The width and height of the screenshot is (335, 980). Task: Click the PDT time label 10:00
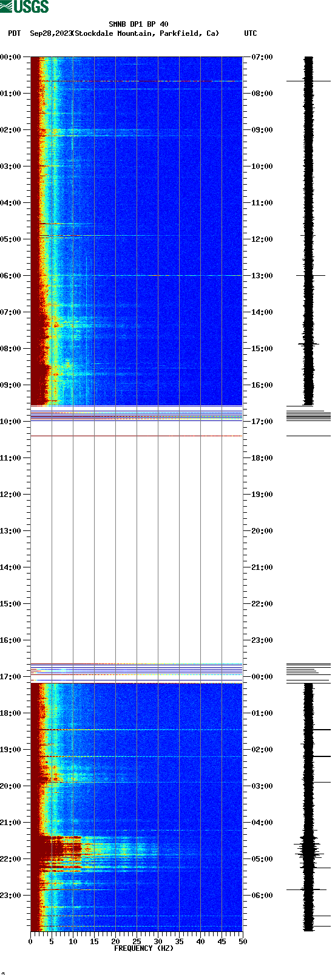(x=11, y=422)
